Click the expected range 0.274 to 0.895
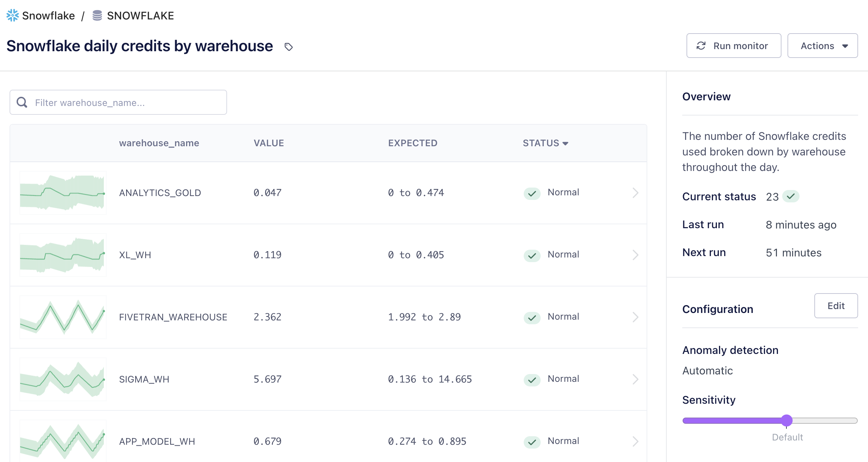 pos(427,442)
